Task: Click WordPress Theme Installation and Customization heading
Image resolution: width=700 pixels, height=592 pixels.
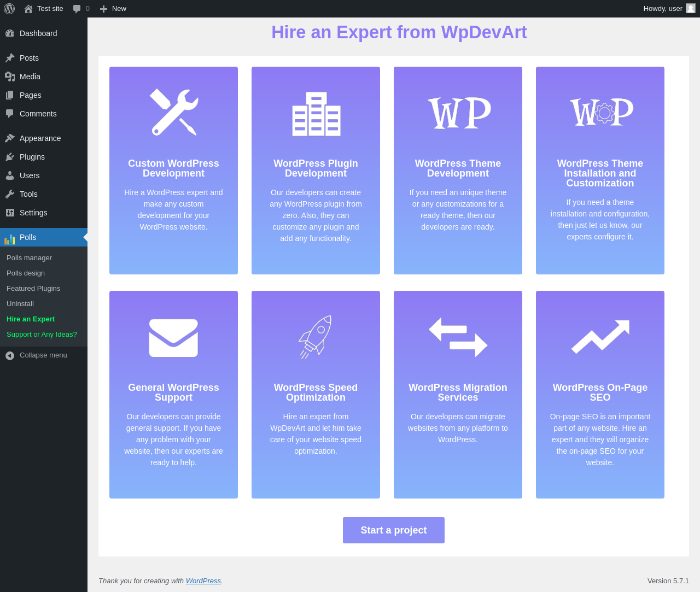Action: tap(600, 173)
